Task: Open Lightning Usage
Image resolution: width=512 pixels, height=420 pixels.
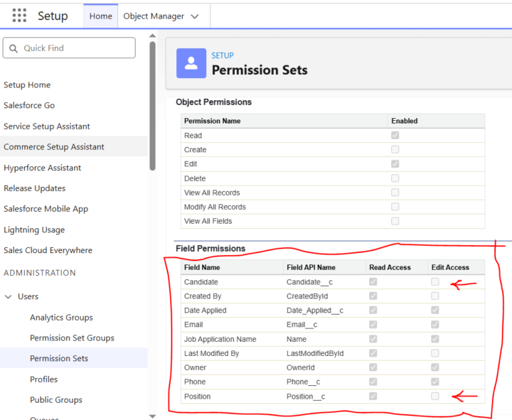Action: point(34,230)
